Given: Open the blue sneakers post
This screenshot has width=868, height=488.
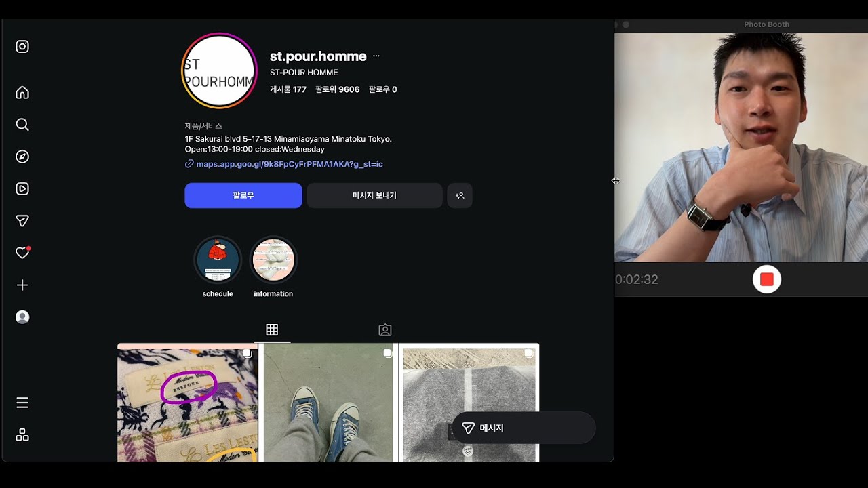Looking at the screenshot, I should [x=329, y=403].
